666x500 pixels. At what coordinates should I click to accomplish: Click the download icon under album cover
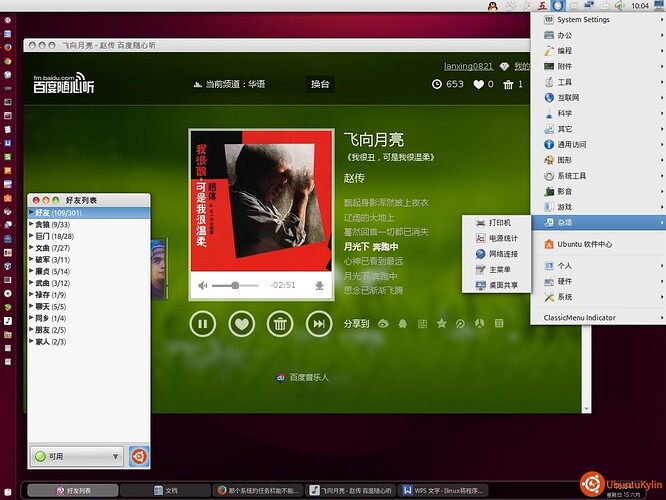pyautogui.click(x=319, y=286)
